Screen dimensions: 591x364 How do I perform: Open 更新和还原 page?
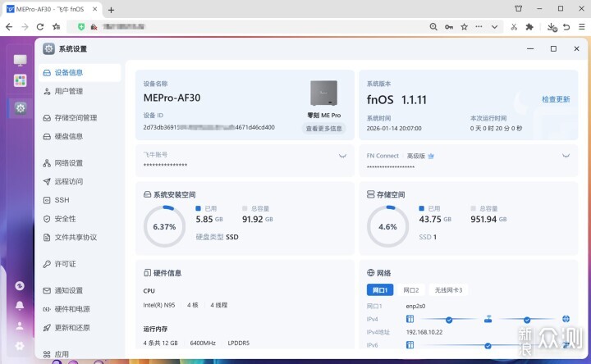pos(80,327)
